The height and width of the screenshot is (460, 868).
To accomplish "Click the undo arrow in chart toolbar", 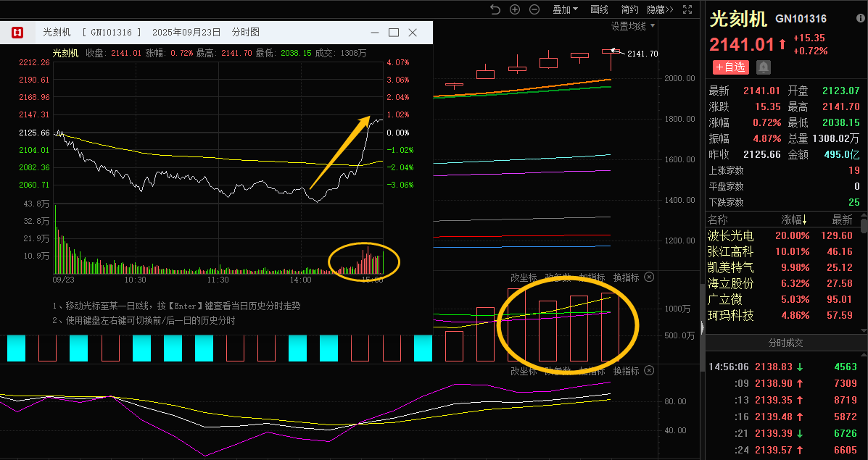I will 495,9.
